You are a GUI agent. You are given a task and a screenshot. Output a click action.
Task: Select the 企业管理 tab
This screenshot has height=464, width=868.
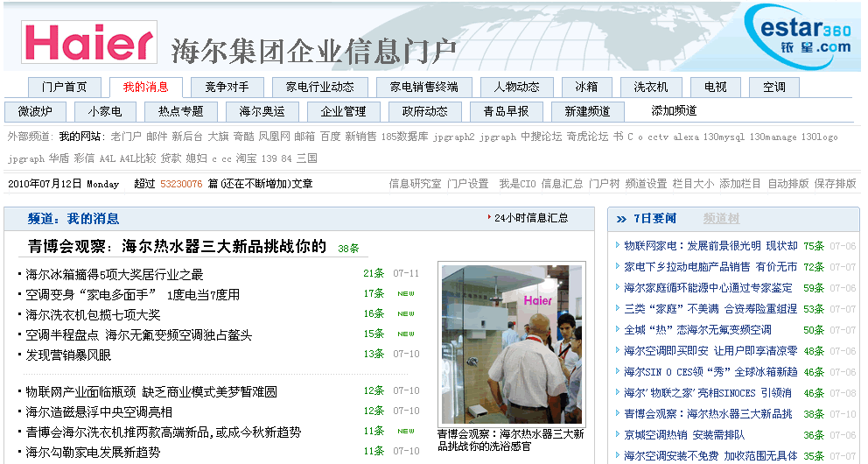pos(343,111)
